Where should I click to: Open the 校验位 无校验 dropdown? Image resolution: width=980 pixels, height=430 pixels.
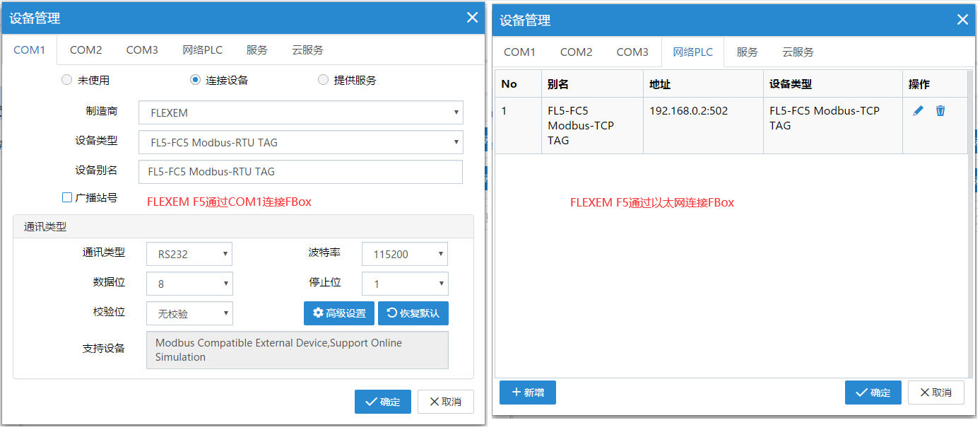[189, 313]
